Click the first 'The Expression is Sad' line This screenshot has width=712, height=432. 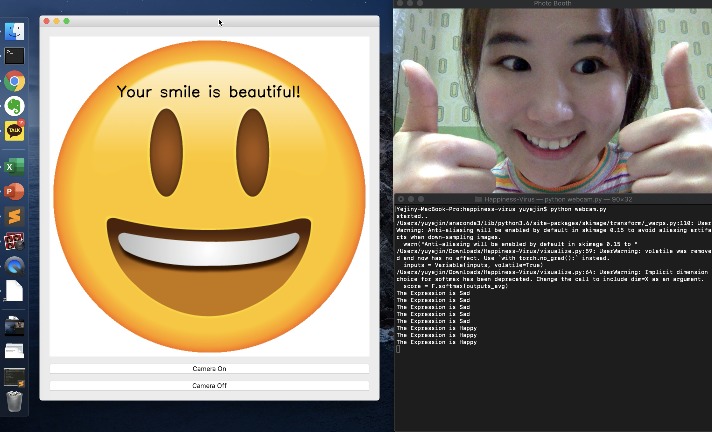[434, 293]
